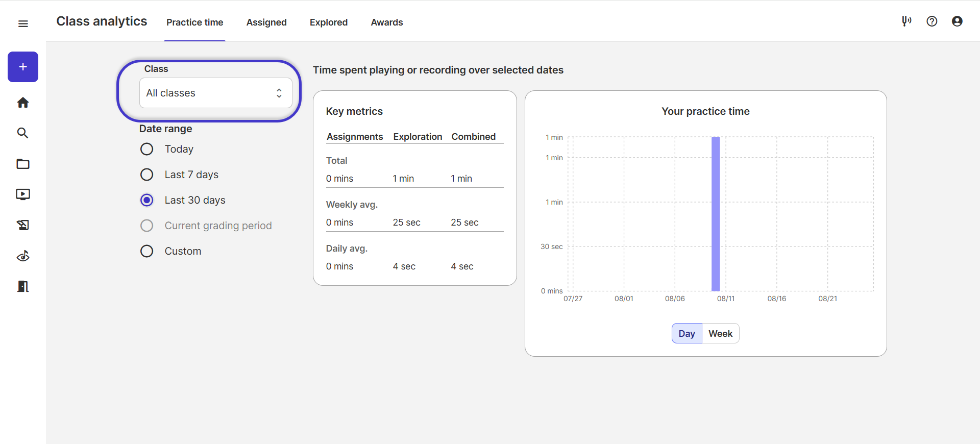Click the Assignments column header
Viewport: 980px width, 444px height.
point(355,137)
